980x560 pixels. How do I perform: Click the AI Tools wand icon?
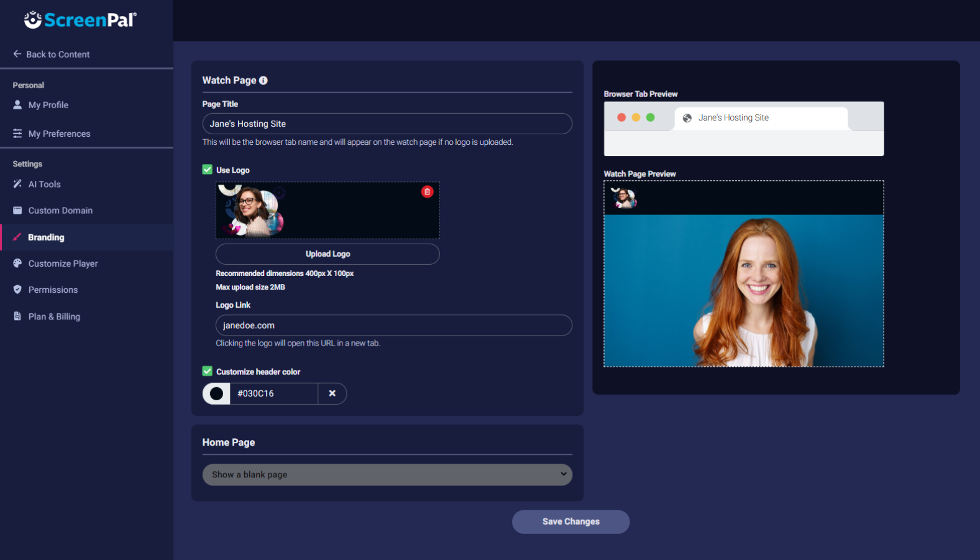coord(17,184)
